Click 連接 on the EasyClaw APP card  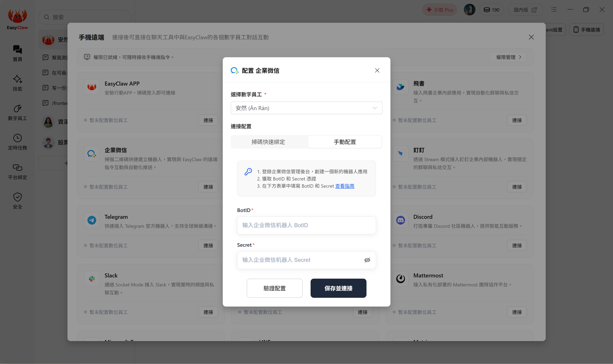[x=208, y=120]
